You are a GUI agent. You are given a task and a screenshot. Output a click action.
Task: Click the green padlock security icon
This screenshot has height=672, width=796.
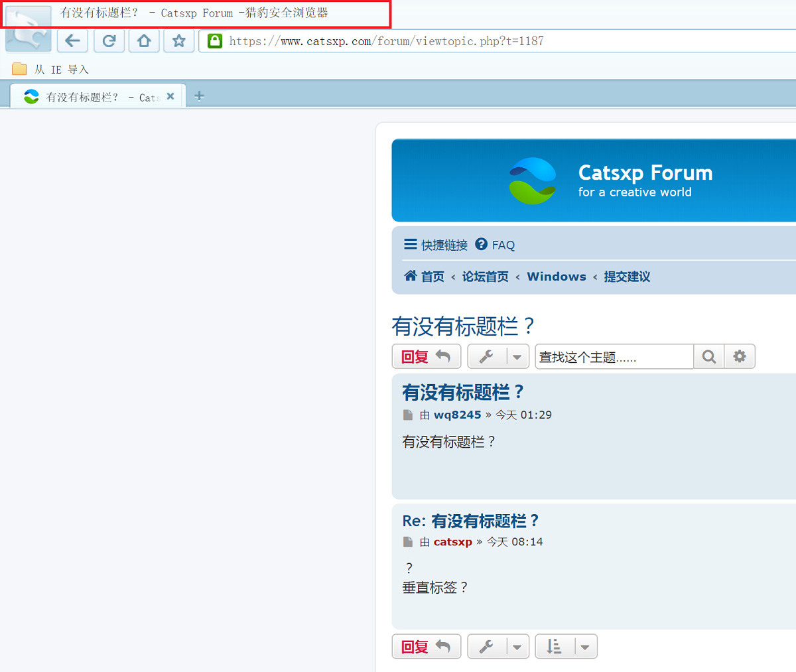pos(215,41)
